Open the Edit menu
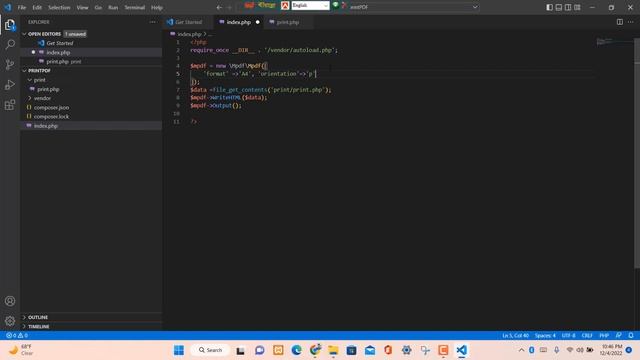The width and height of the screenshot is (640, 360). (x=37, y=7)
